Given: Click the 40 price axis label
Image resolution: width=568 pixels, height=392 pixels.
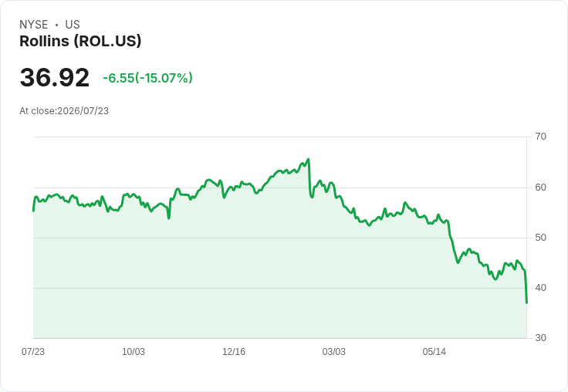Looking at the screenshot, I should pyautogui.click(x=540, y=288).
